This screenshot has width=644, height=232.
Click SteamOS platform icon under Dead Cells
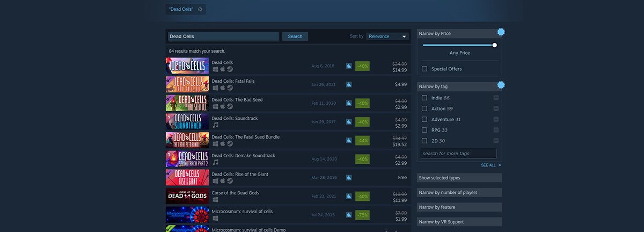pos(230,69)
